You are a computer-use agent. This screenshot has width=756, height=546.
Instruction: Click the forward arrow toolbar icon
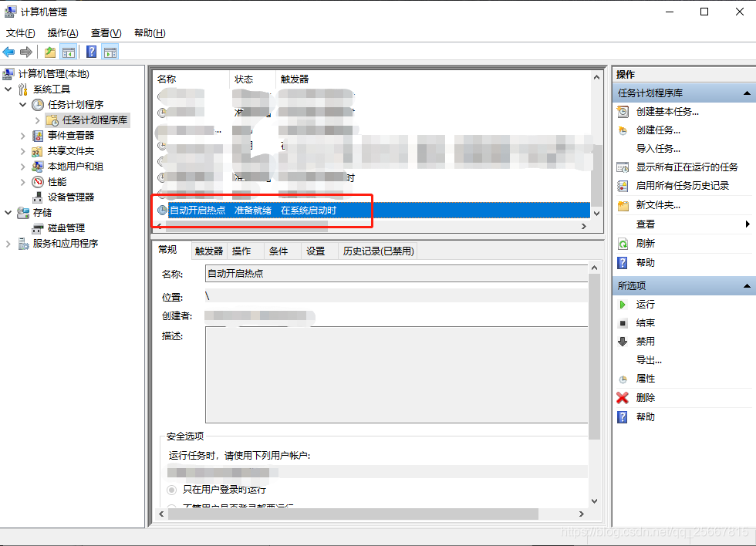pyautogui.click(x=26, y=52)
